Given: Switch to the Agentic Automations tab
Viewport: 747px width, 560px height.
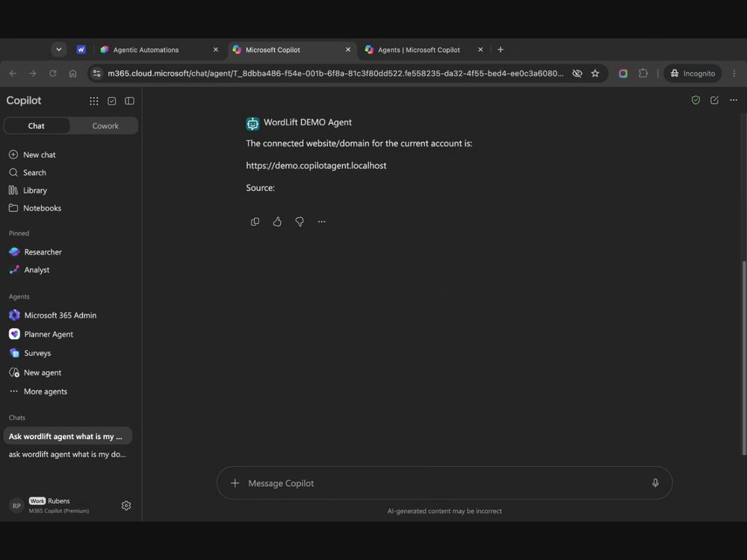Looking at the screenshot, I should click(160, 49).
